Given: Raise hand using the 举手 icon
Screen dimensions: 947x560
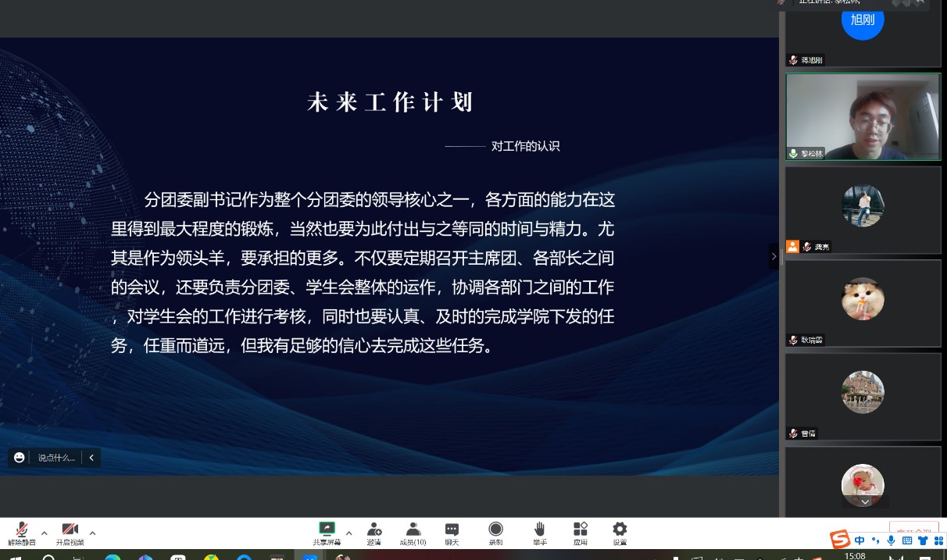Looking at the screenshot, I should pyautogui.click(x=539, y=530).
